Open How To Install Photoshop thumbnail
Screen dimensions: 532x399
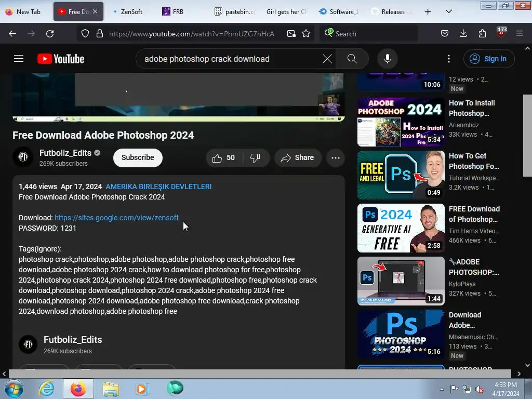401,122
